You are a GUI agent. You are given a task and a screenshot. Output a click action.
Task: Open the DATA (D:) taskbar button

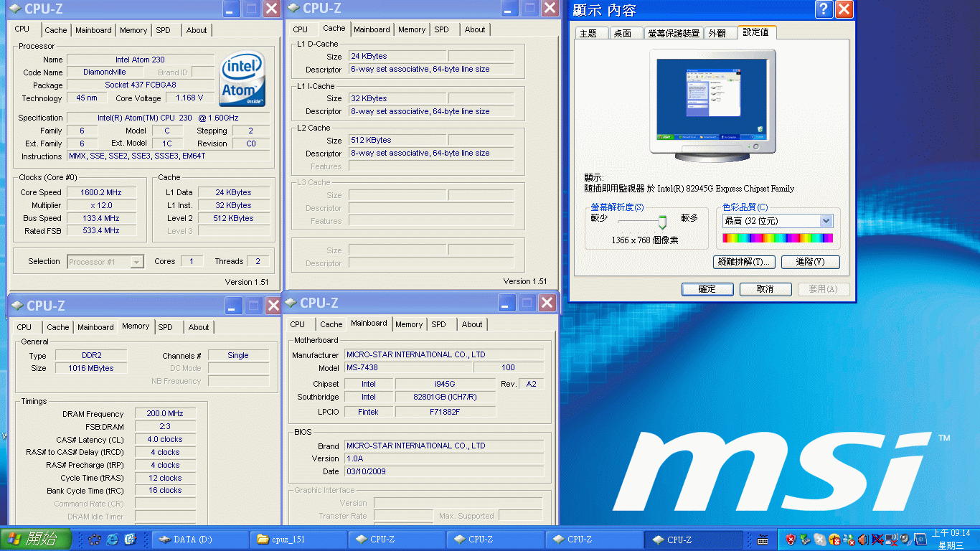click(x=200, y=540)
